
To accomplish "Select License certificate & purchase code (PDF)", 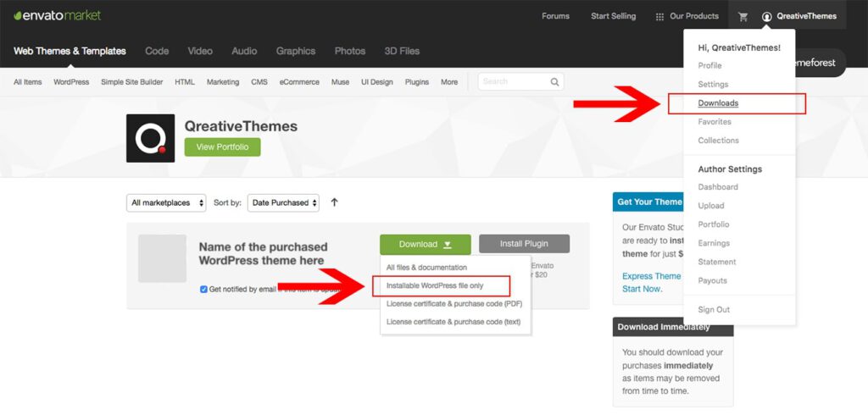I will point(454,304).
